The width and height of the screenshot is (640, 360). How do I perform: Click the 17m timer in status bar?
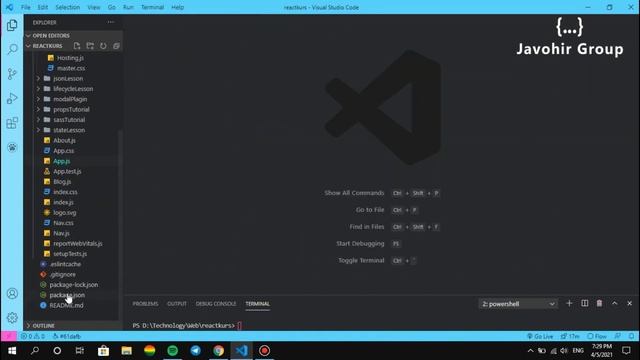(x=570, y=336)
